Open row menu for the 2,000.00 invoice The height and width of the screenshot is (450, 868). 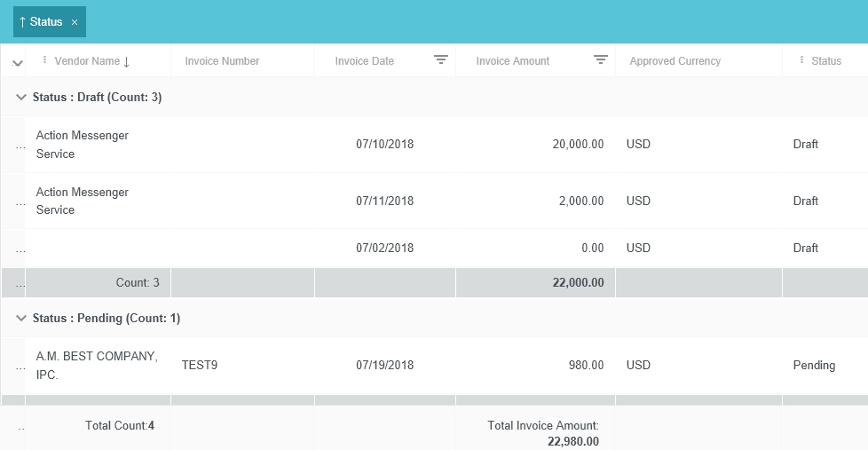[x=20, y=202]
